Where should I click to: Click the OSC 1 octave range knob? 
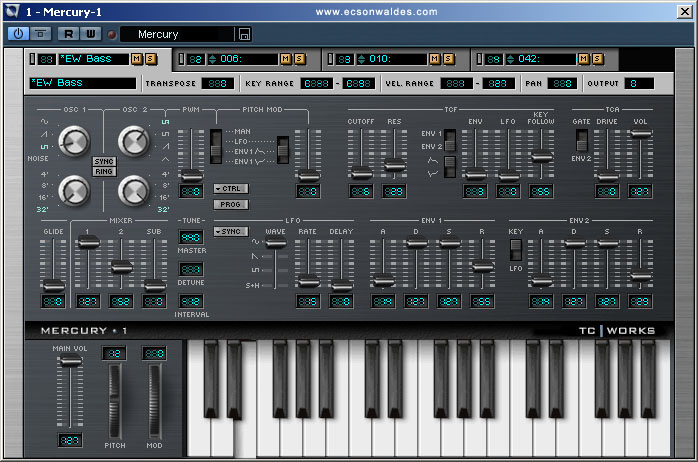tap(74, 190)
